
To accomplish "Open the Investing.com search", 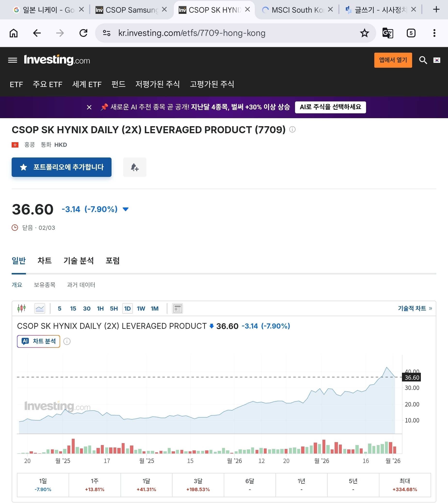I will [x=423, y=60].
